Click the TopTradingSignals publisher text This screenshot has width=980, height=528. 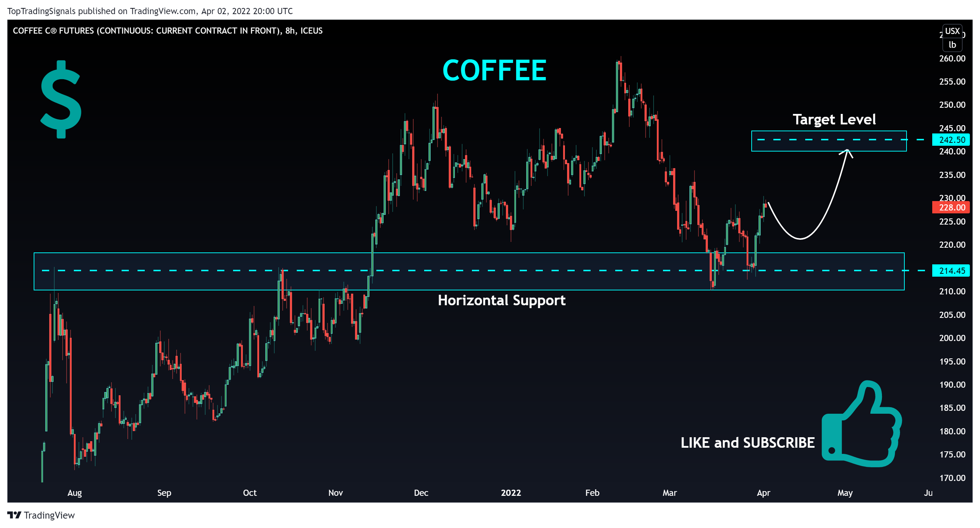tap(41, 11)
